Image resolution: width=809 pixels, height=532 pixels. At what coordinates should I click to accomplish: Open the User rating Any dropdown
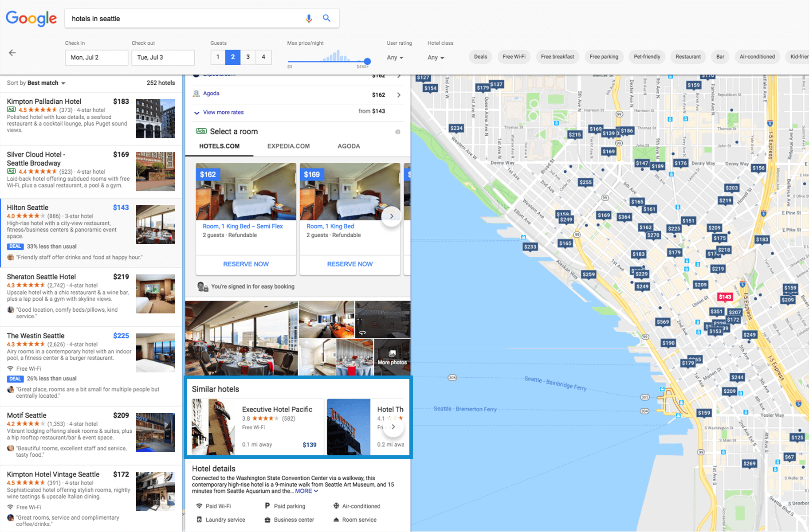(395, 58)
